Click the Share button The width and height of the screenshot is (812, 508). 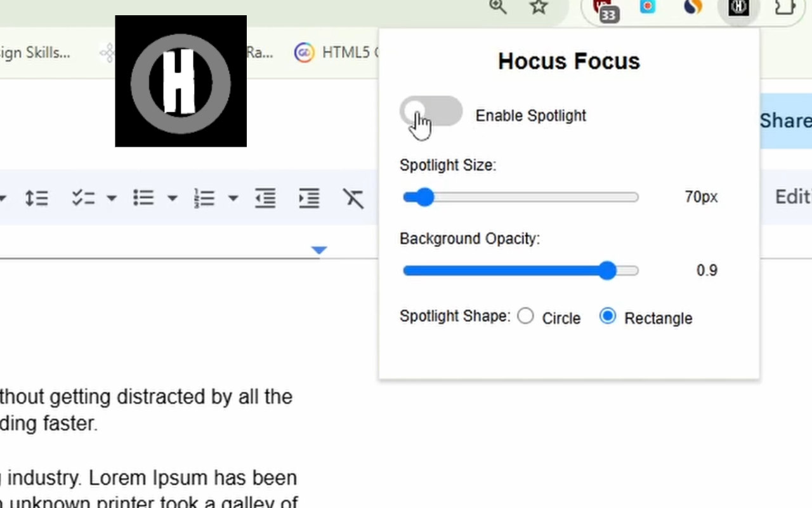pos(785,121)
